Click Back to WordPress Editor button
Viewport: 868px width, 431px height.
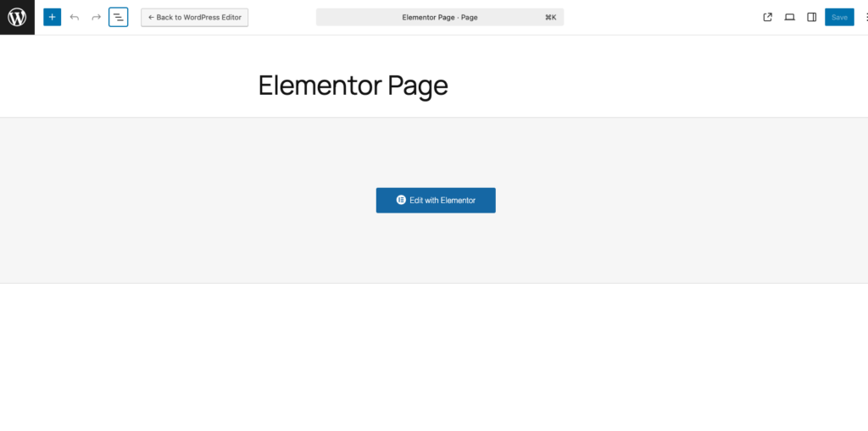[195, 17]
